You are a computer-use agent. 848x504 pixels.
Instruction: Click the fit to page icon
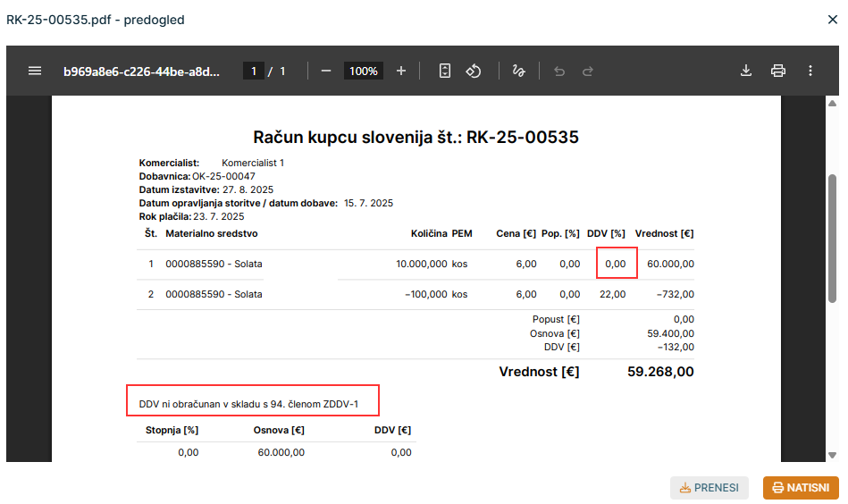(445, 71)
